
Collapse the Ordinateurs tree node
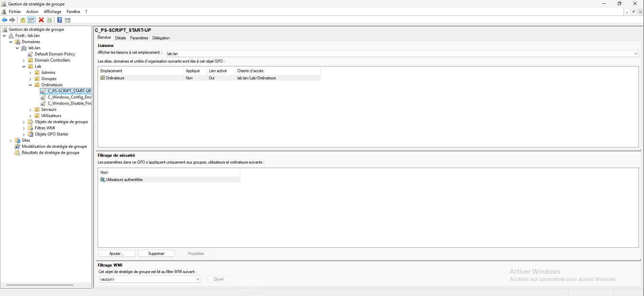pos(30,85)
